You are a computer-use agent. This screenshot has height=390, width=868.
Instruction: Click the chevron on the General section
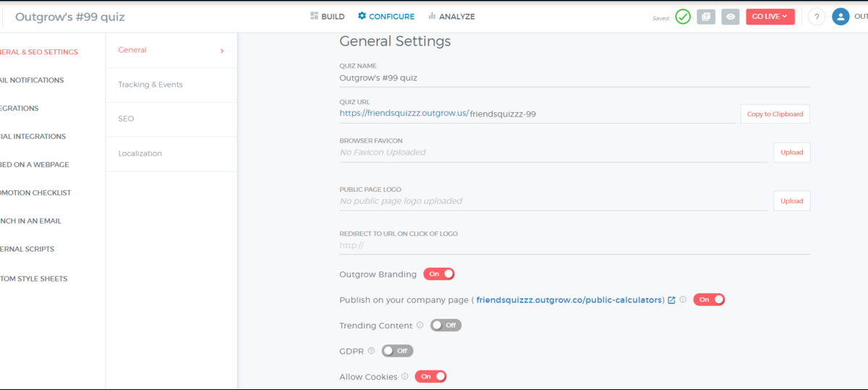(222, 51)
